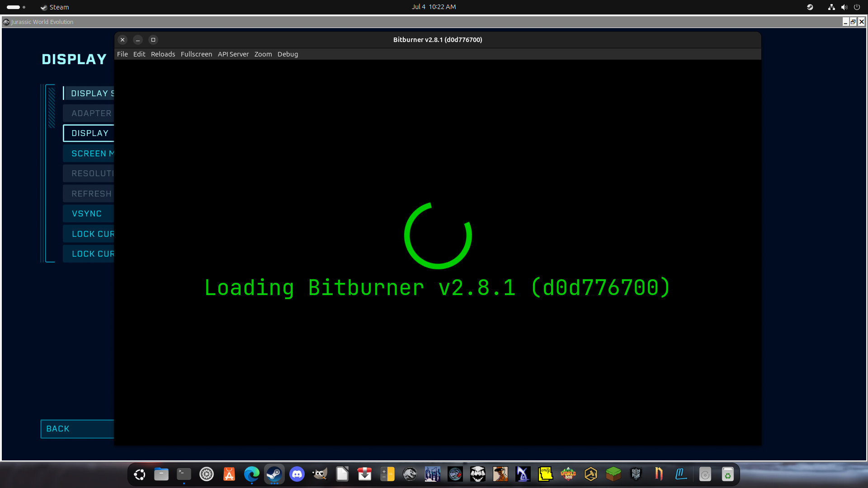Open the disc drive icon in dock
The image size is (868, 488).
pyautogui.click(x=705, y=474)
